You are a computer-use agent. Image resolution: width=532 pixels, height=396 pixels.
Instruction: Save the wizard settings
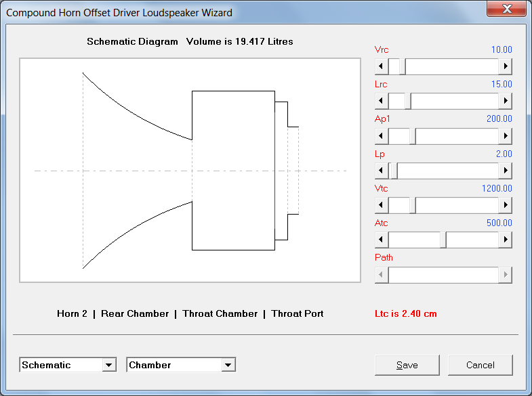tap(407, 365)
